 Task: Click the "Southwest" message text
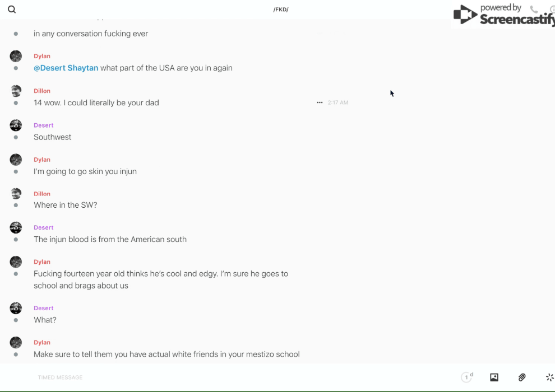coord(53,137)
